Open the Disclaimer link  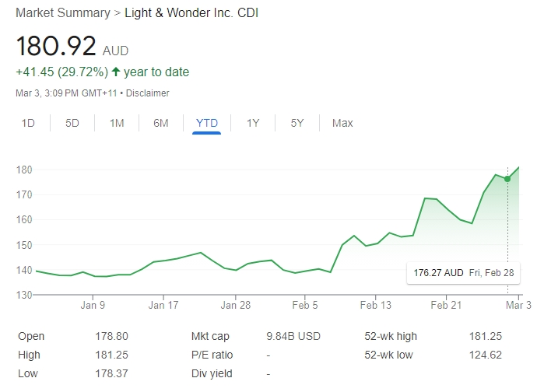(x=148, y=93)
